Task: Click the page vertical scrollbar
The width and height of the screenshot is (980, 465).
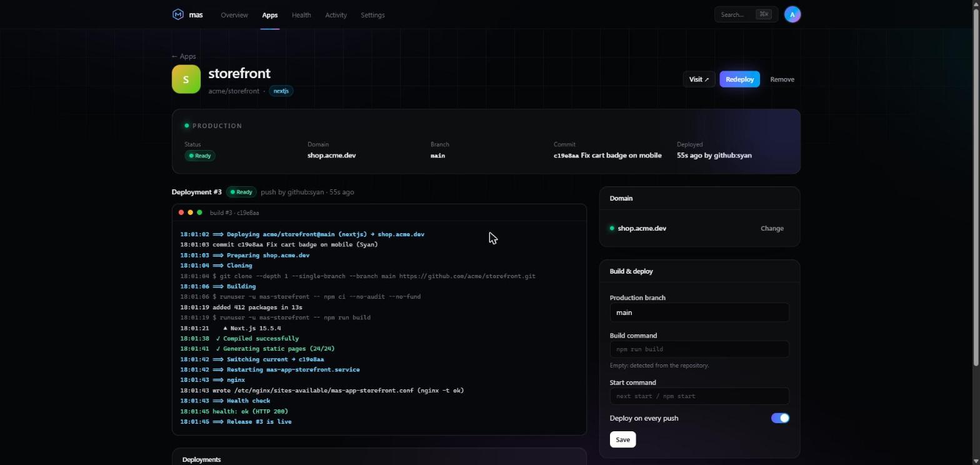Action: 976,187
